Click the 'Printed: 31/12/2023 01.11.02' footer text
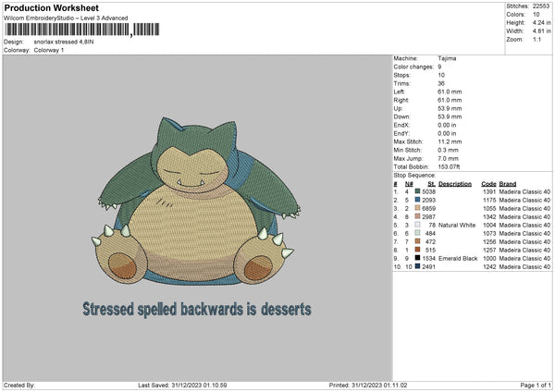The height and width of the screenshot is (392, 555). coord(368,386)
